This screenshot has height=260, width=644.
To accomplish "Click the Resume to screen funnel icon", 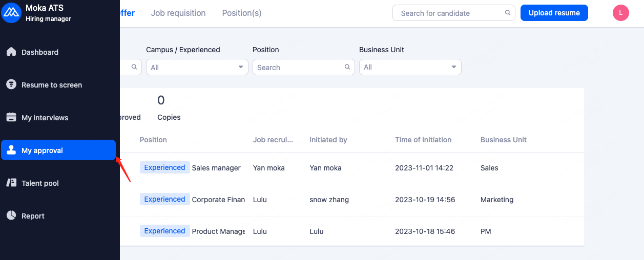I will pos(11,84).
